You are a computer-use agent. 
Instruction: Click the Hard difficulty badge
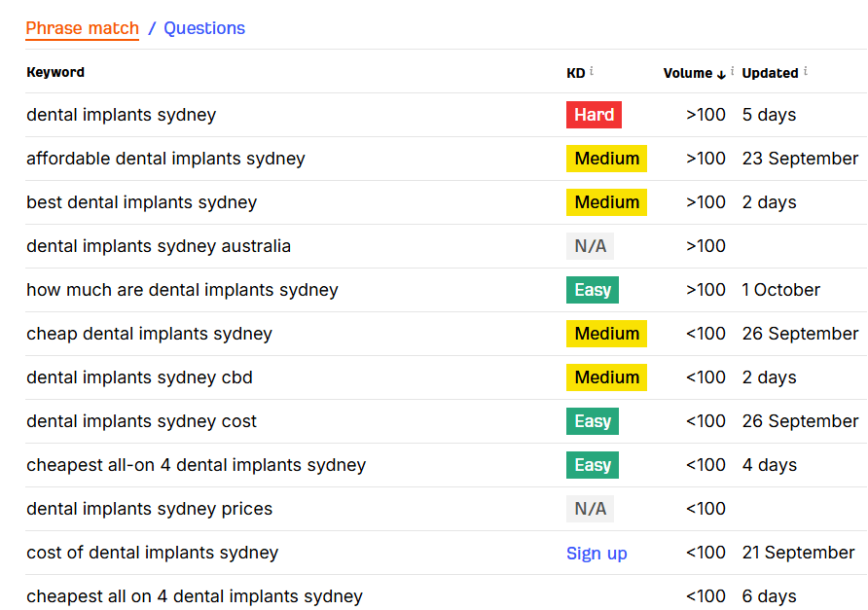tap(594, 115)
